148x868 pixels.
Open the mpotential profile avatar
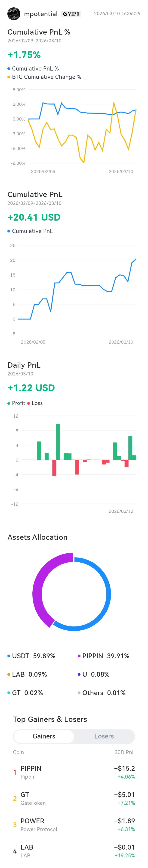[x=14, y=14]
